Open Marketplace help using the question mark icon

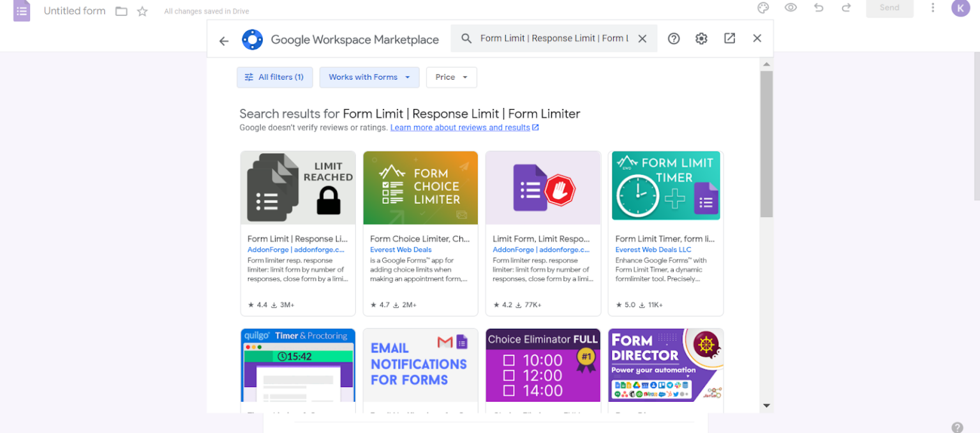(673, 38)
